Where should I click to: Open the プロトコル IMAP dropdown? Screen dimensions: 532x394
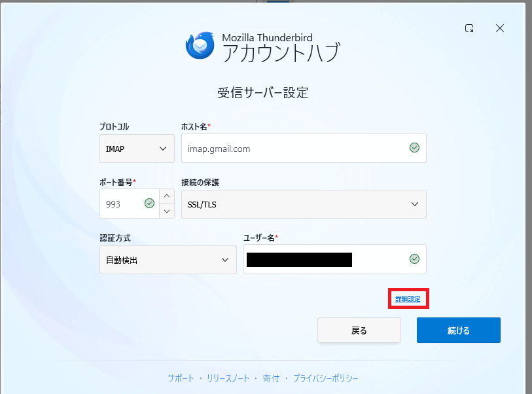(137, 149)
